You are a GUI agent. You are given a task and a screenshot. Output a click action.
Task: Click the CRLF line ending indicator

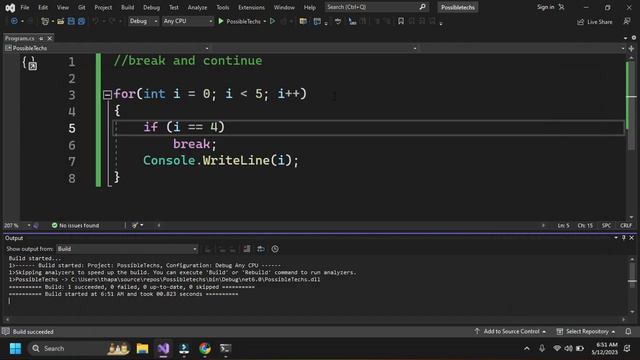pyautogui.click(x=626, y=225)
